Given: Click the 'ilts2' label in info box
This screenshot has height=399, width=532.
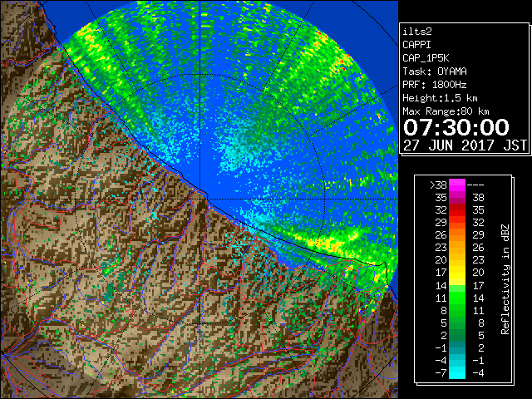Looking at the screenshot, I should (417, 32).
